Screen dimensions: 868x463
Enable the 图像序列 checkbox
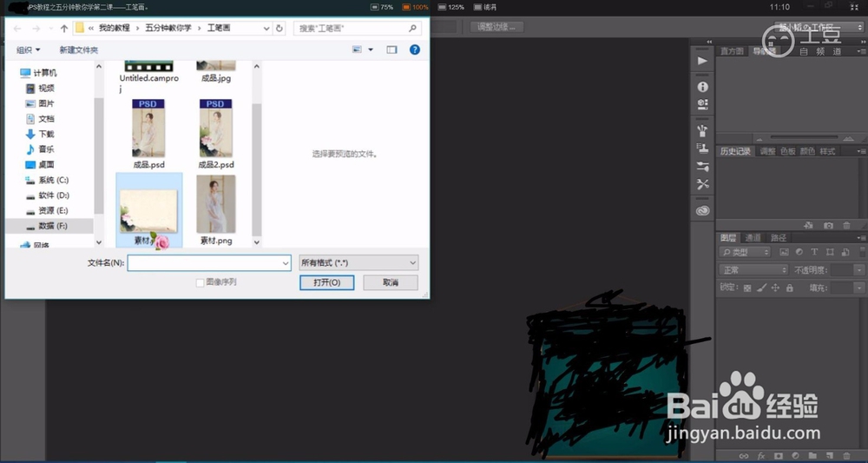[201, 282]
